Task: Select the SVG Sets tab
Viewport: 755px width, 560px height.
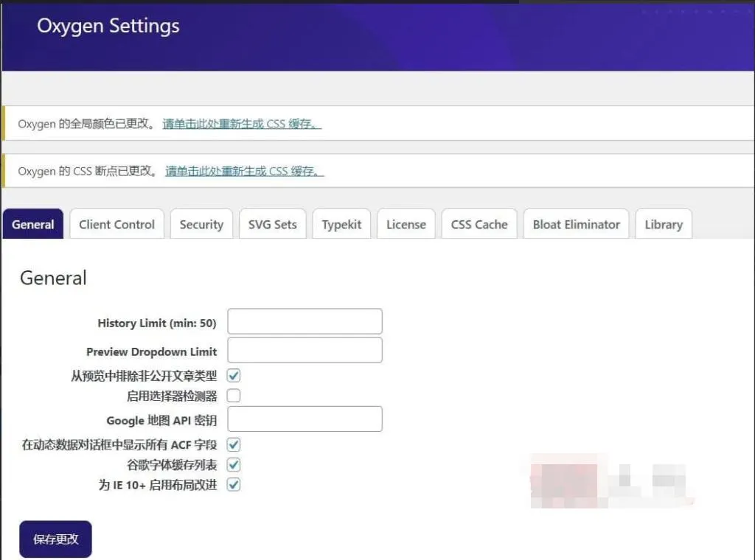Action: [x=273, y=224]
